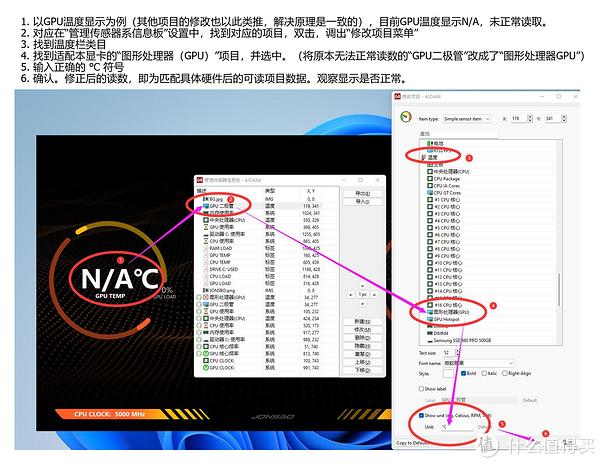Select the RAM LOAD label row
This screenshot has height=463, width=600.
pyautogui.click(x=266, y=248)
